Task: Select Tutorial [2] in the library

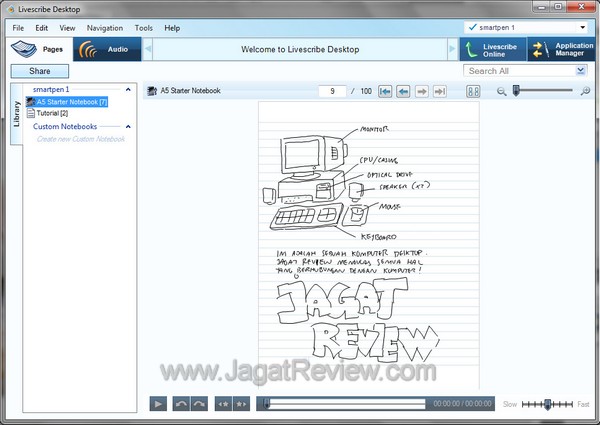Action: pyautogui.click(x=51, y=113)
